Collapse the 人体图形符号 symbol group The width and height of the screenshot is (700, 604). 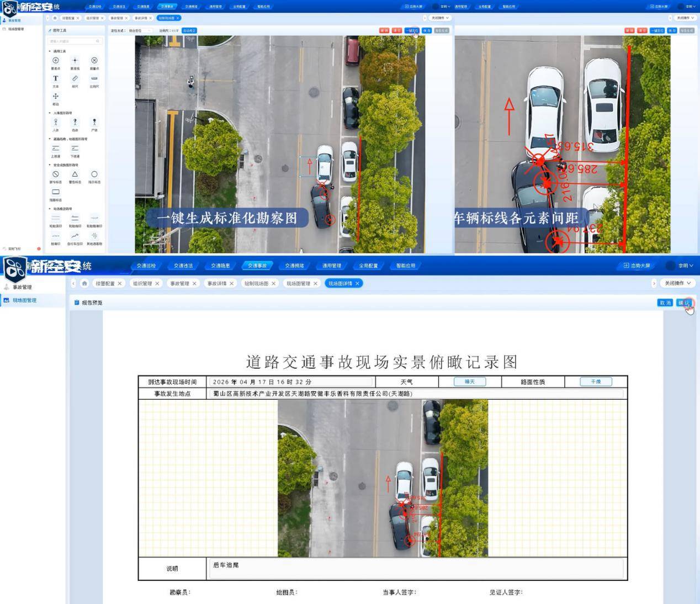[50, 113]
